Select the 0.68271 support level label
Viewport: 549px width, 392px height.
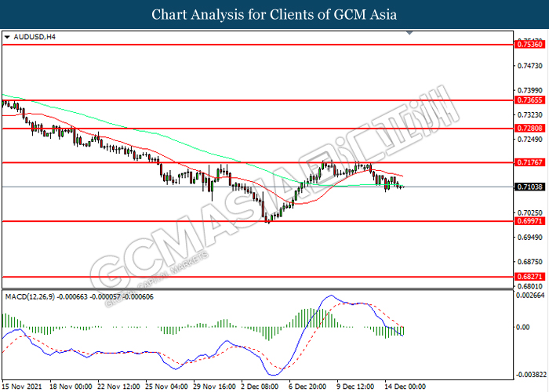click(529, 277)
